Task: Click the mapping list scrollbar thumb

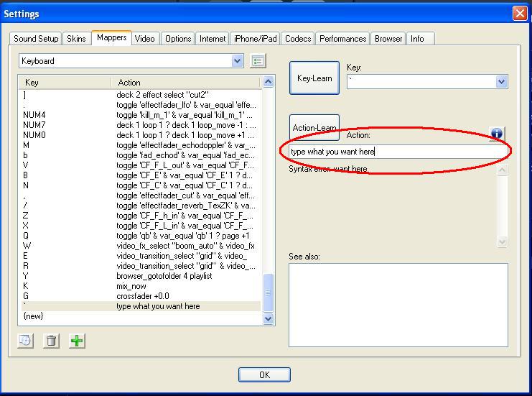Action: tap(268, 293)
